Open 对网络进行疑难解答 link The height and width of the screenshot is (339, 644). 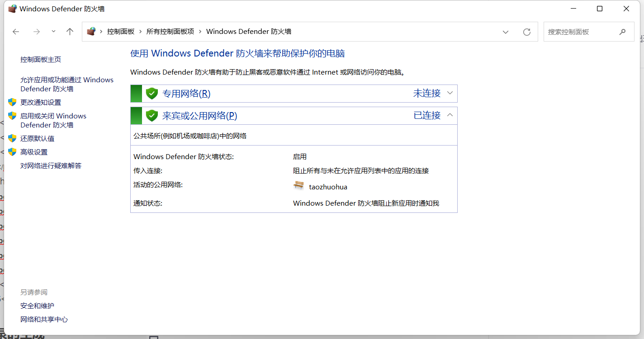[51, 166]
